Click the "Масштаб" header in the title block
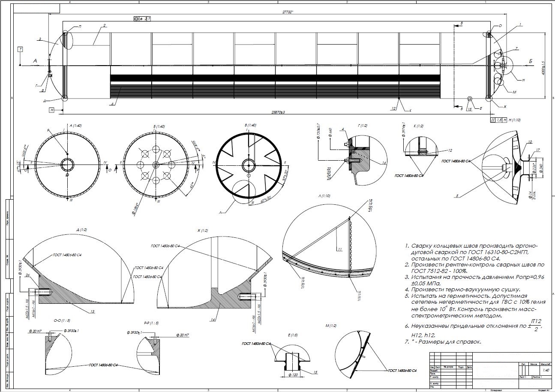555x392 pixels. tap(546, 364)
